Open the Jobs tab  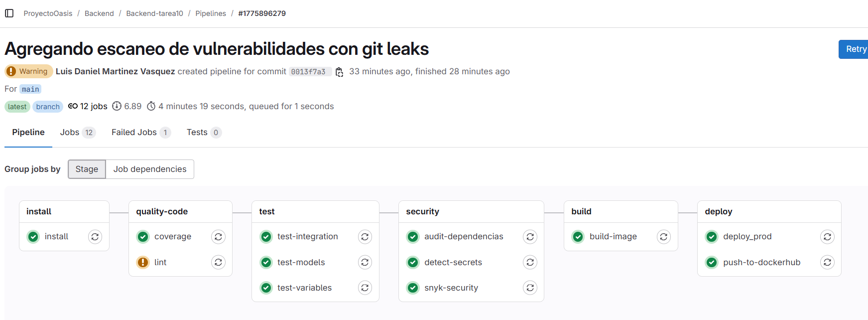click(77, 133)
